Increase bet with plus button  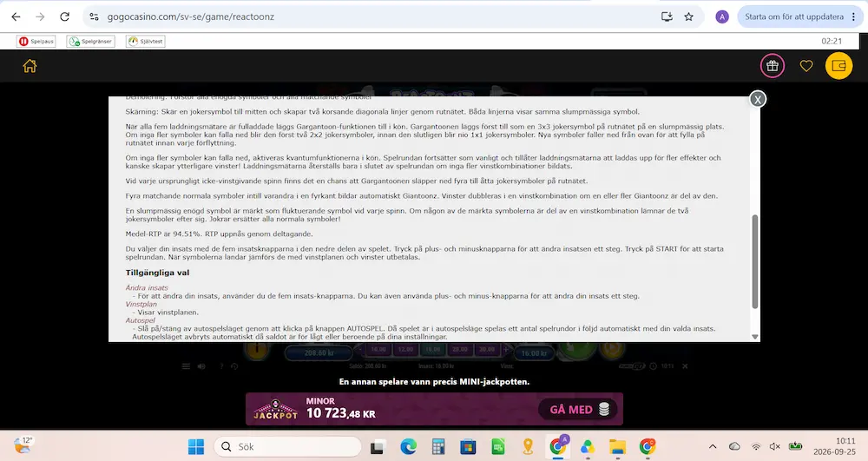[505, 350]
